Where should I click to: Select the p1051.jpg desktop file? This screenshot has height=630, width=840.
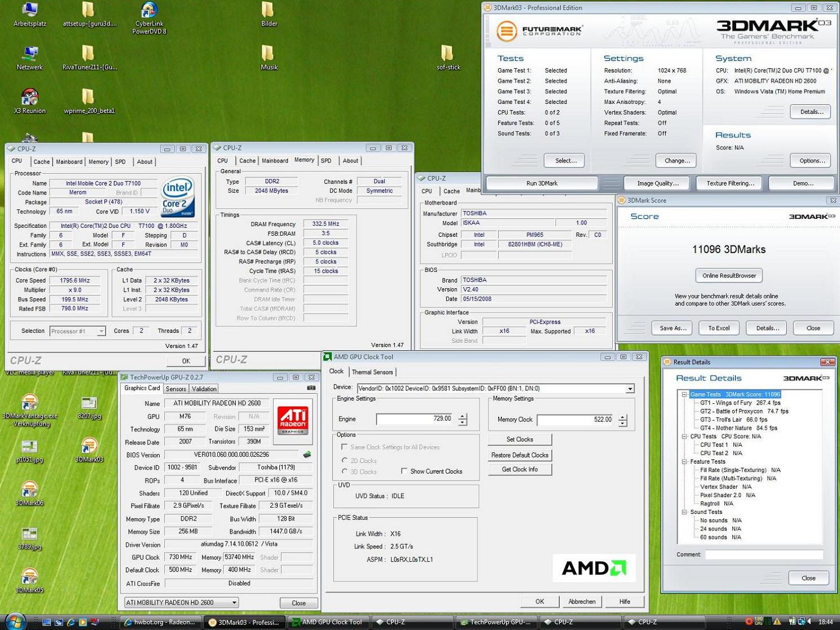tap(29, 451)
